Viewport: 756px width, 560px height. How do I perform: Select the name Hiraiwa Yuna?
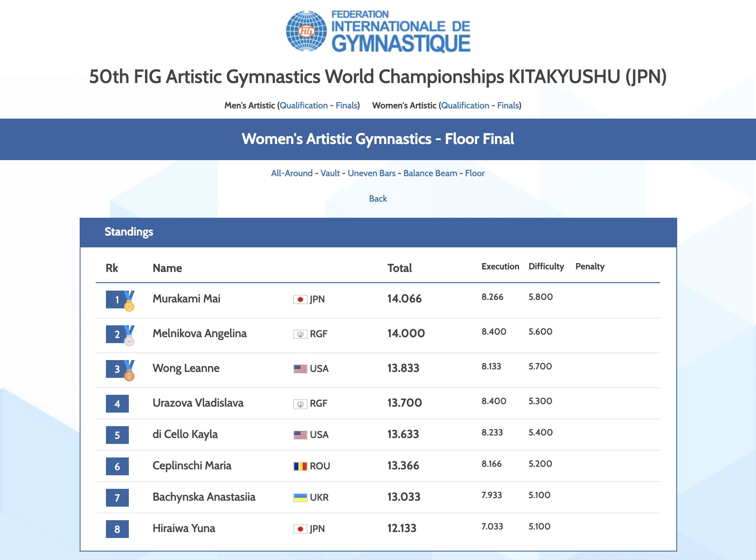pos(184,528)
